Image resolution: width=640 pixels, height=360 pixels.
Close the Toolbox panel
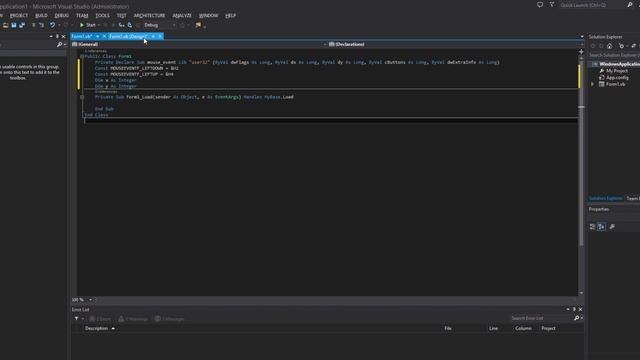(63, 36)
